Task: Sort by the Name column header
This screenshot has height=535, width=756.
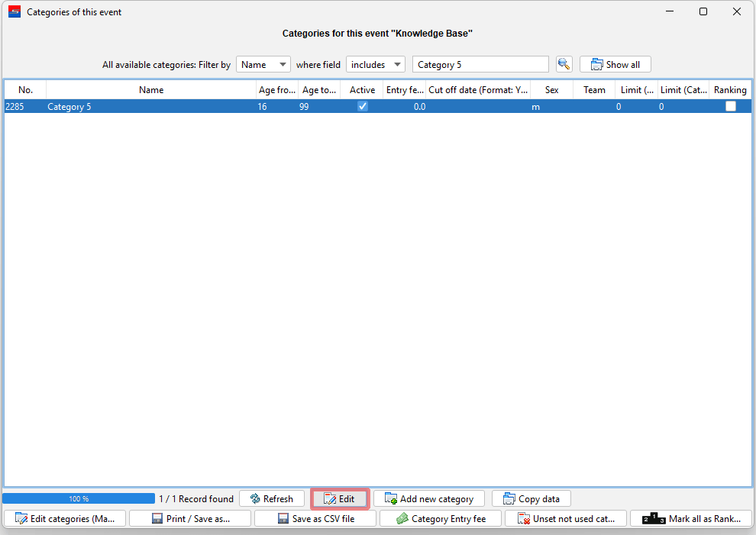Action: (151, 90)
